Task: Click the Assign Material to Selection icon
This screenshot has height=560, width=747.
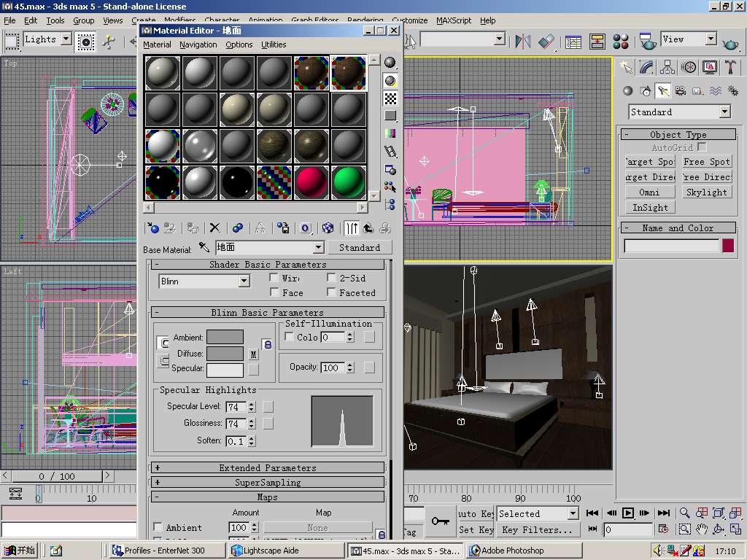Action: 193,228
